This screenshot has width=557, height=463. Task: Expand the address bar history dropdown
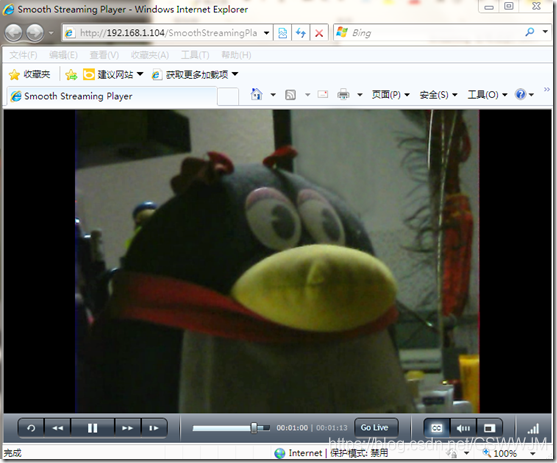pyautogui.click(x=266, y=33)
